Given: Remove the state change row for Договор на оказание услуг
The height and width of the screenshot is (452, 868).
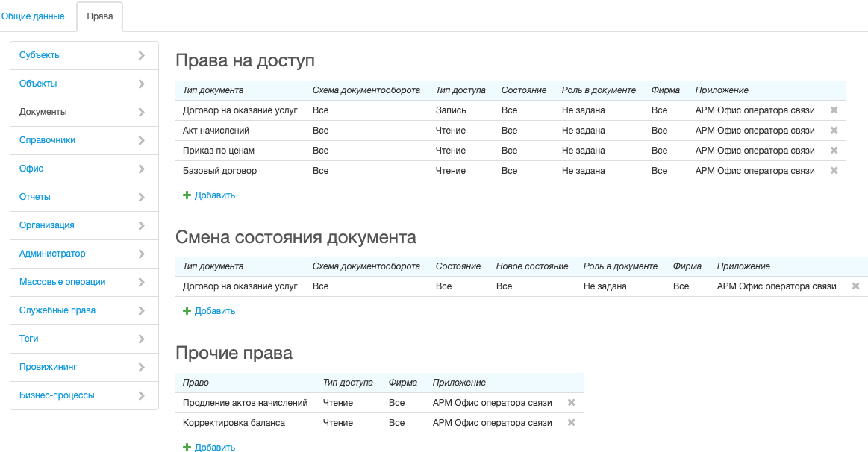Looking at the screenshot, I should coord(855,286).
